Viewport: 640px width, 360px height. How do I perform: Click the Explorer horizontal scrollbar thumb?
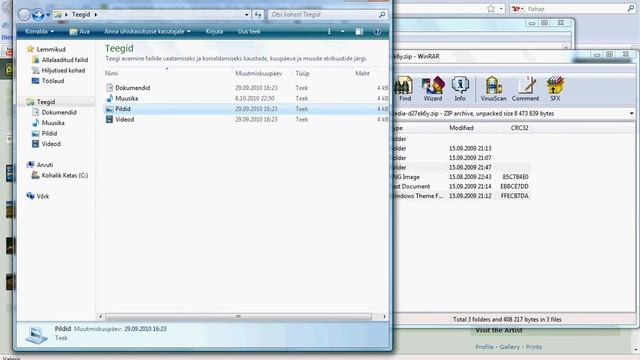click(x=238, y=316)
